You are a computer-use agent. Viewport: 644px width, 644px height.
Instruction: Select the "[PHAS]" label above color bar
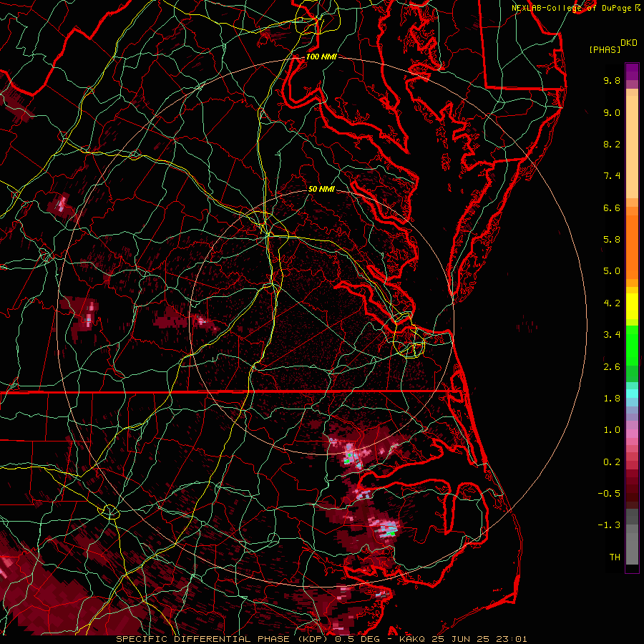[x=604, y=49]
